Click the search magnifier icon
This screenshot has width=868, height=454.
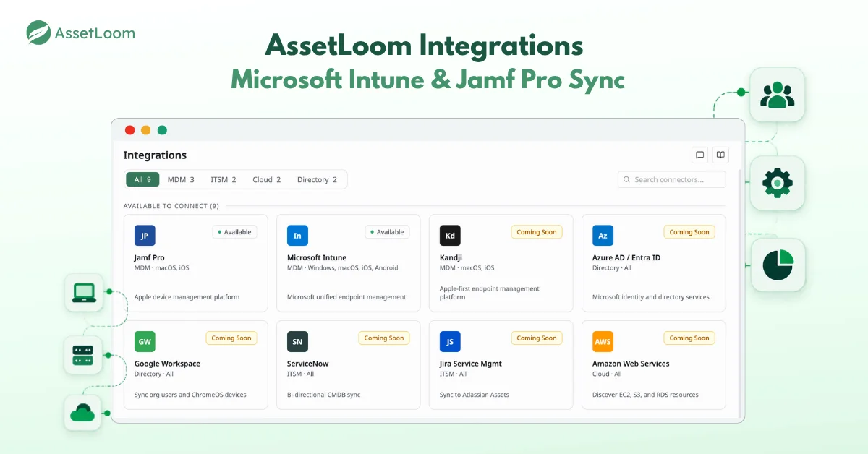click(x=627, y=179)
